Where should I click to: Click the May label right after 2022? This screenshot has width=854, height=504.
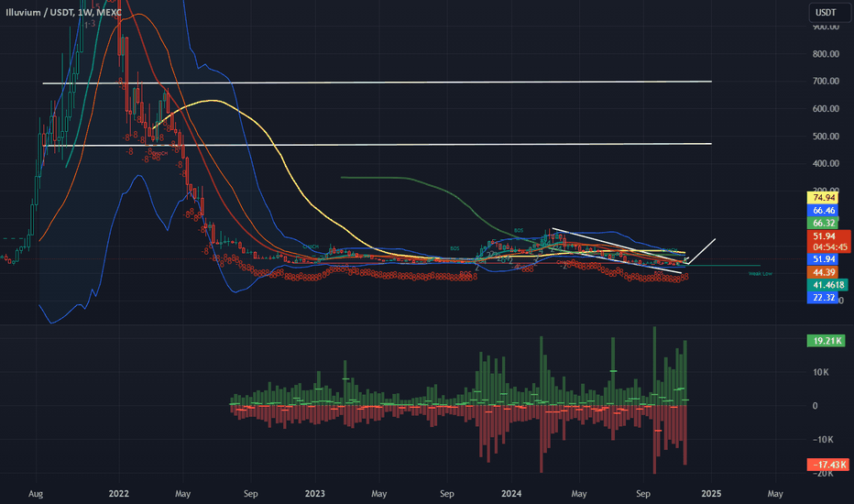click(183, 494)
